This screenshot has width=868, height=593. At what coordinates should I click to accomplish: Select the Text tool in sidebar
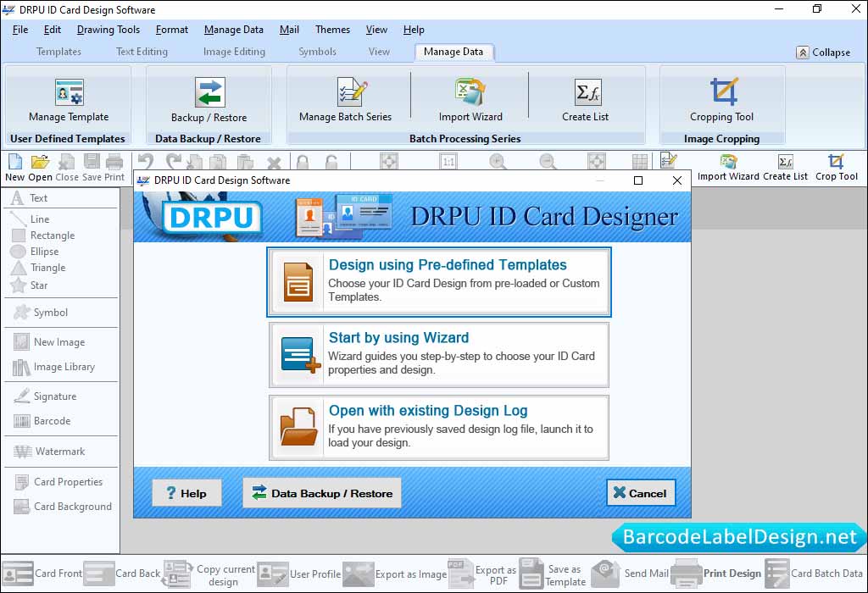tap(31, 198)
